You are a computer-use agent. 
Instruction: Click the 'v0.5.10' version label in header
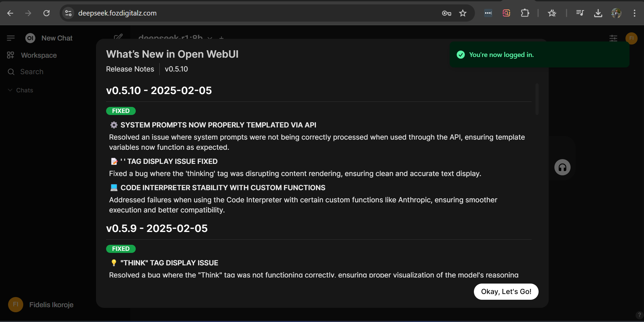point(176,69)
